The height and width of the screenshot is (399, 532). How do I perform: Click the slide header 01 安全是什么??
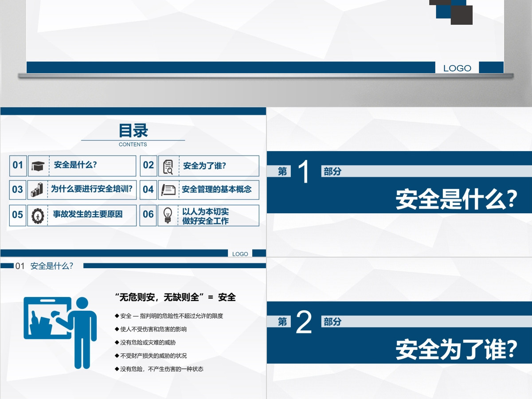[44, 266]
